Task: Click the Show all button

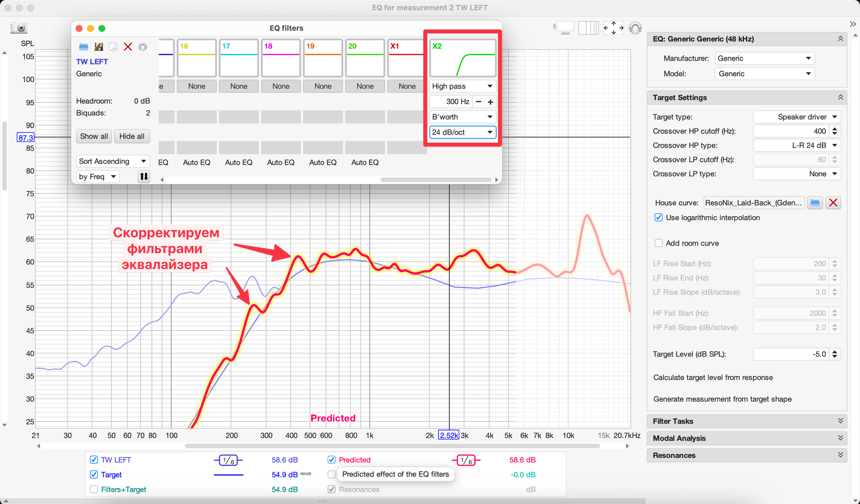Action: [94, 136]
